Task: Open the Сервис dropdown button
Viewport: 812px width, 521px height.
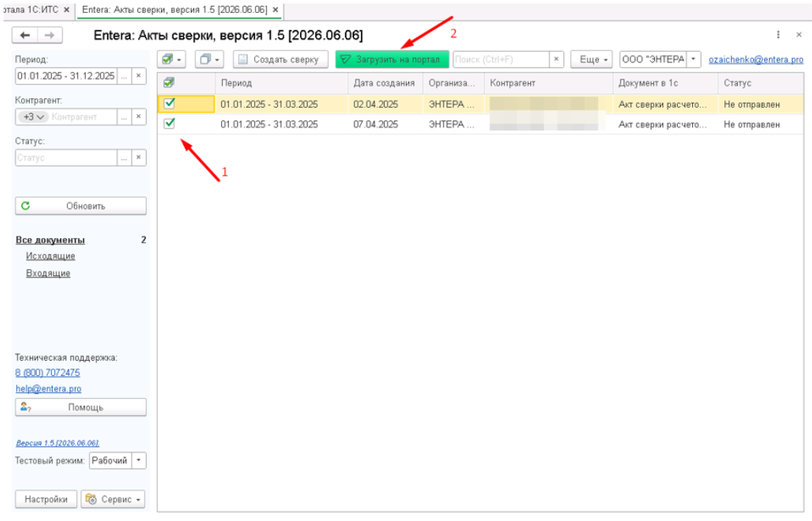Action: click(113, 500)
